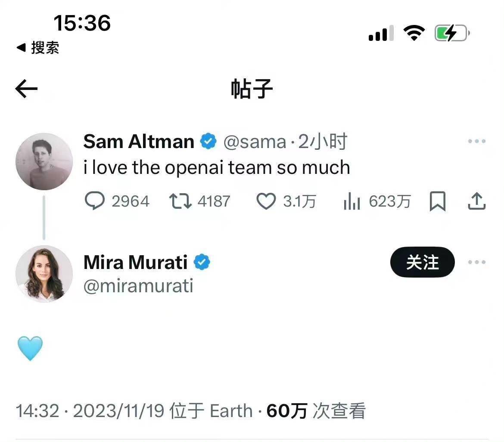Return to 搜索 via status bar link
The image size is (504, 442).
[38, 47]
